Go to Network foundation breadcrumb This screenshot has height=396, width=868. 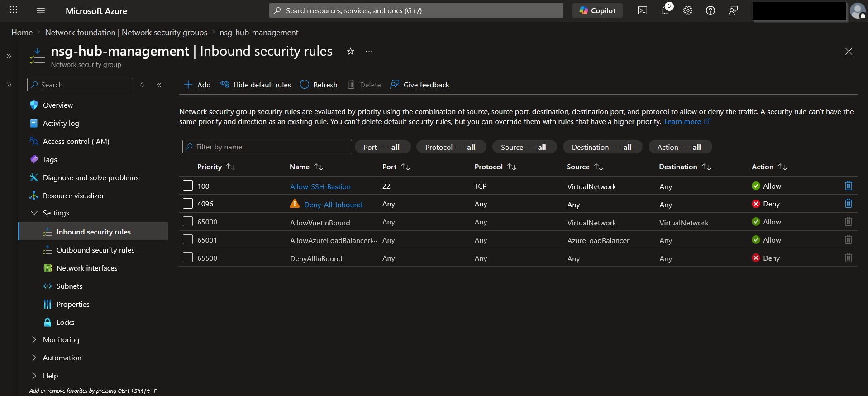pos(126,33)
